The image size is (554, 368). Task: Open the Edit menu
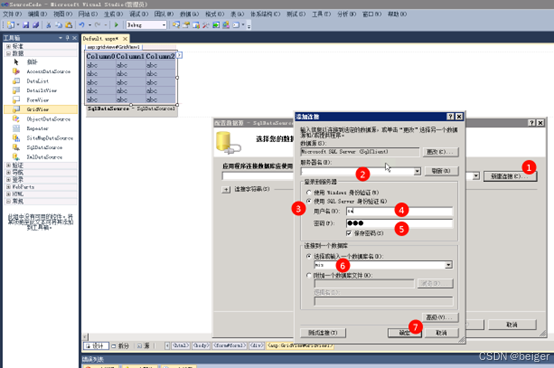pyautogui.click(x=37, y=14)
